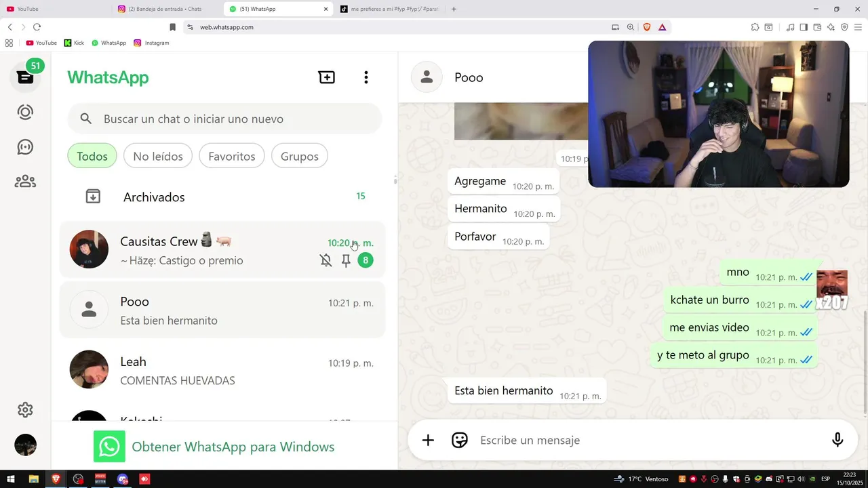Screen dimensions: 868x488
Task: Open the emoji and sticker picker
Action: click(460, 441)
